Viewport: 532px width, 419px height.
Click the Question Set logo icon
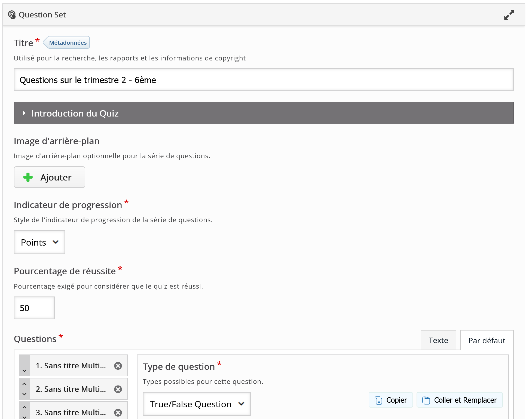pyautogui.click(x=12, y=15)
